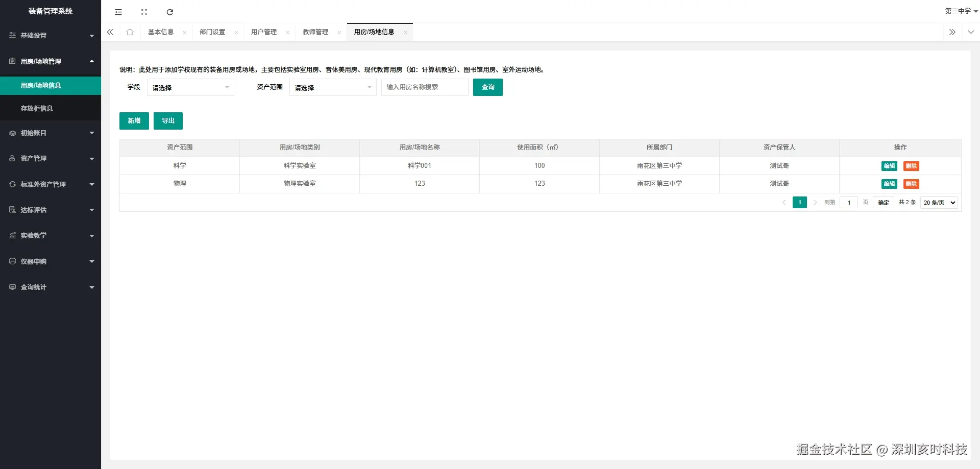
Task: Click the fullscreen toggle icon
Action: 144,12
